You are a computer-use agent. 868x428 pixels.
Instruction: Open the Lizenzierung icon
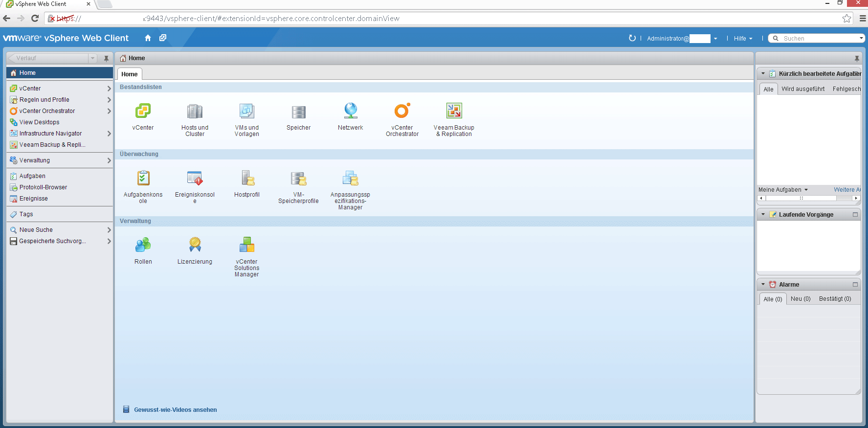click(195, 244)
